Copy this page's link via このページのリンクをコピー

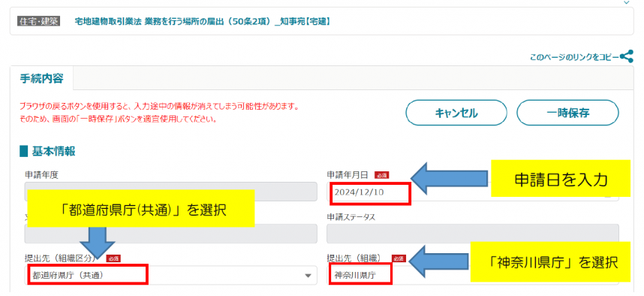coord(573,58)
